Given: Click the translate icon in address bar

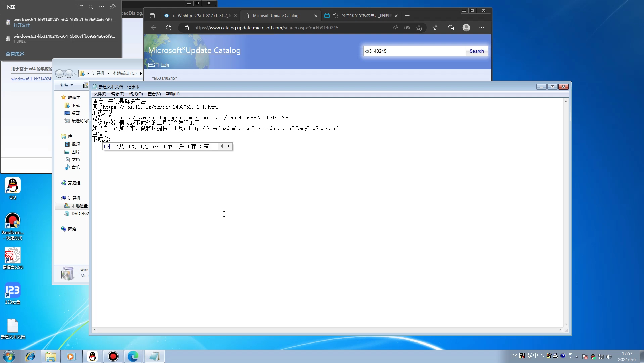Looking at the screenshot, I should point(407,28).
